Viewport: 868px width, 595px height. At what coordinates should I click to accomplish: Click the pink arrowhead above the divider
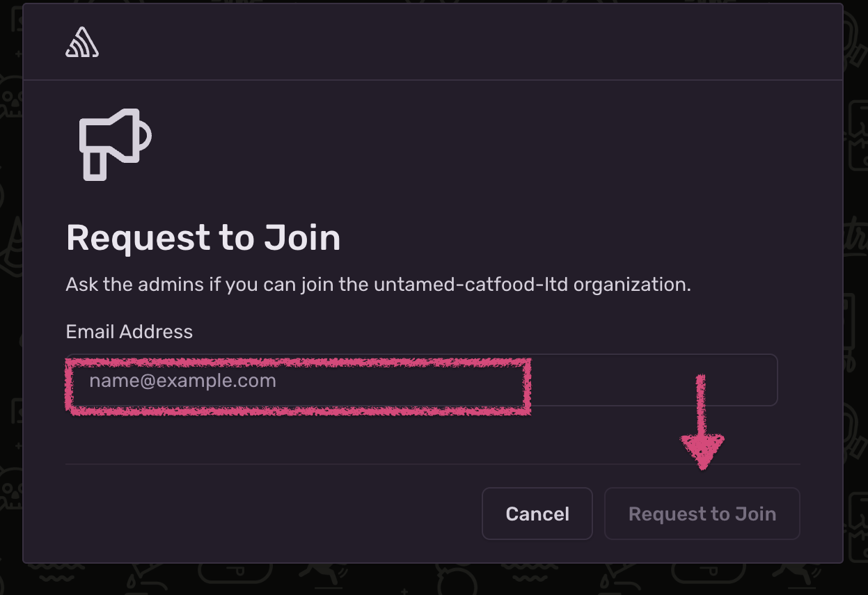click(x=702, y=452)
